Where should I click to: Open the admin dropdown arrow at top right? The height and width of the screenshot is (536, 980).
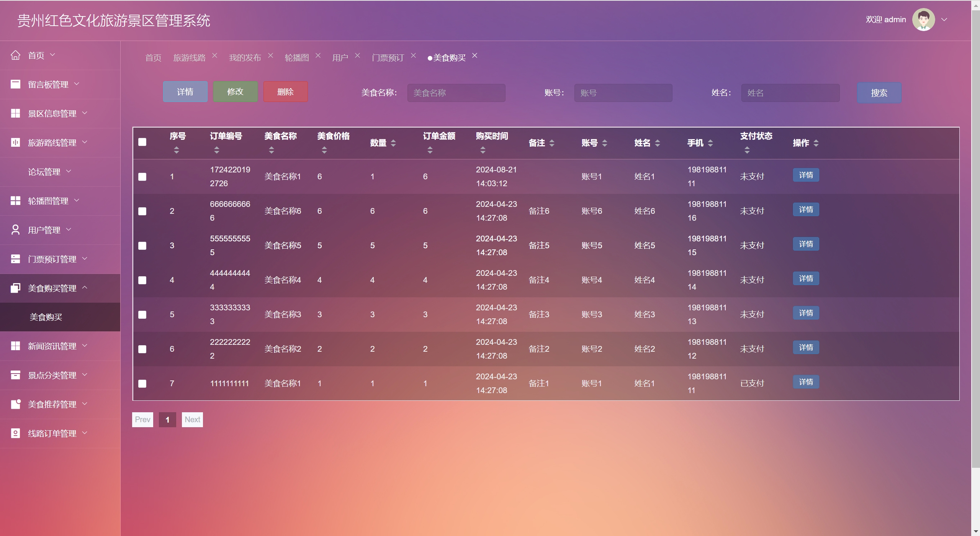click(x=944, y=20)
